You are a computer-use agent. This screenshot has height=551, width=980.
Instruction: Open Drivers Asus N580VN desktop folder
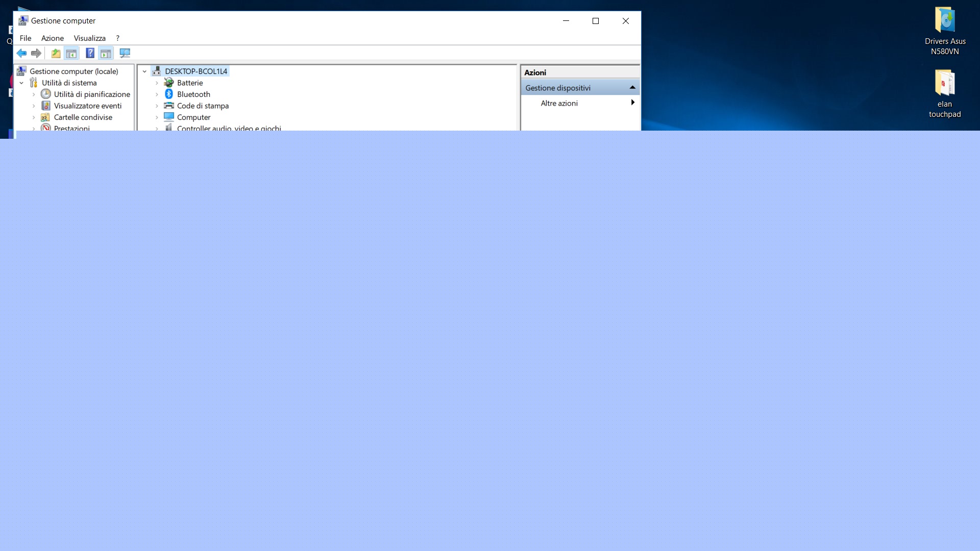point(945,31)
